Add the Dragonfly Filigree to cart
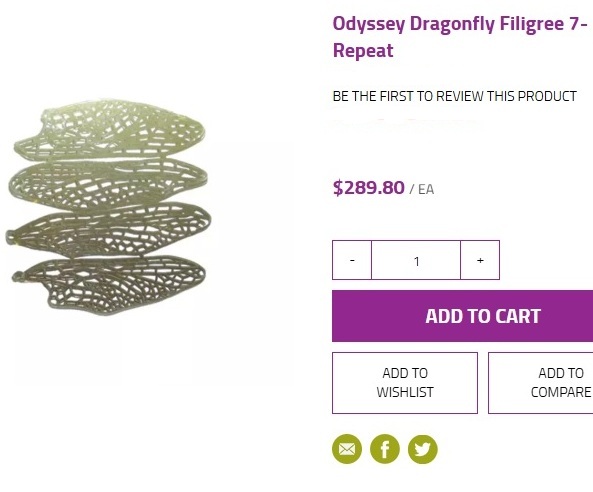 (463, 316)
